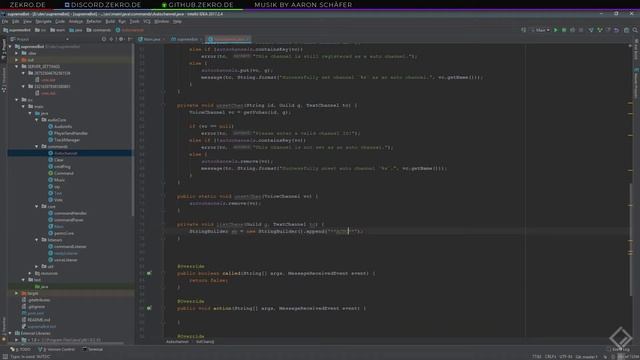Open pom.xml in the project tree
Image resolution: width=640 pixels, height=360 pixels.
pyautogui.click(x=36, y=313)
